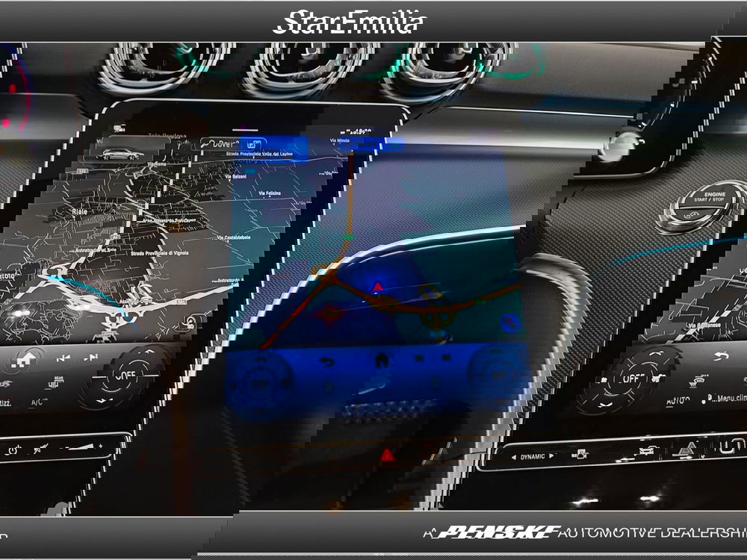Switch drive mode with arrow left of DYNAMIC
Image resolution: width=747 pixels, height=560 pixels.
point(513,455)
